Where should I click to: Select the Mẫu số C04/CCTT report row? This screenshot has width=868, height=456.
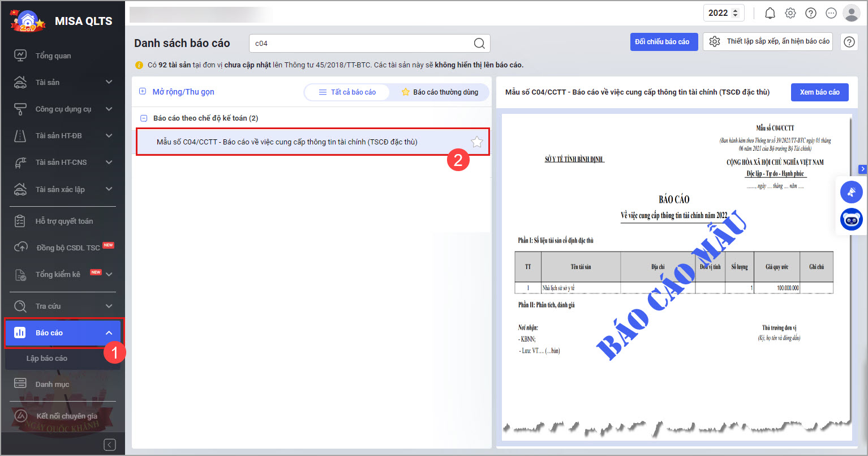point(312,142)
